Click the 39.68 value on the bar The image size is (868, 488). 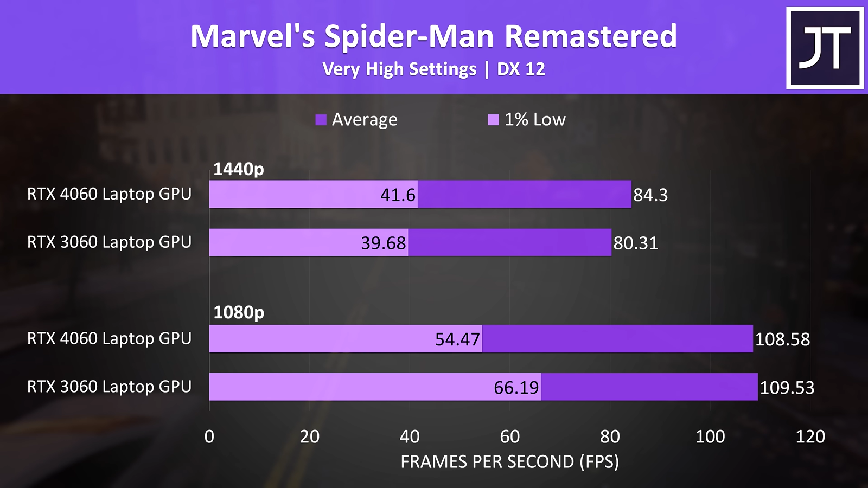click(x=384, y=243)
